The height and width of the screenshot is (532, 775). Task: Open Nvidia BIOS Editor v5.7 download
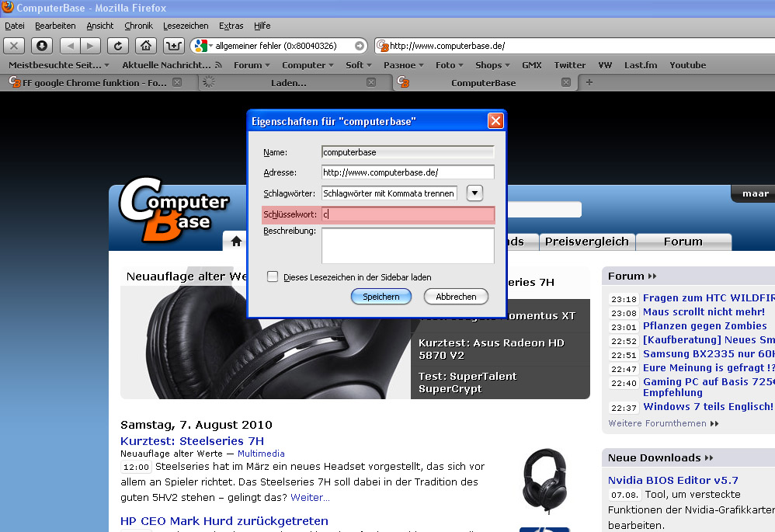(672, 480)
